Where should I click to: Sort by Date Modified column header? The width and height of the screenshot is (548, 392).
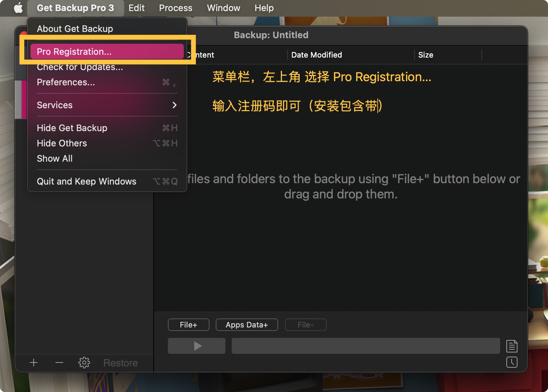pyautogui.click(x=351, y=55)
